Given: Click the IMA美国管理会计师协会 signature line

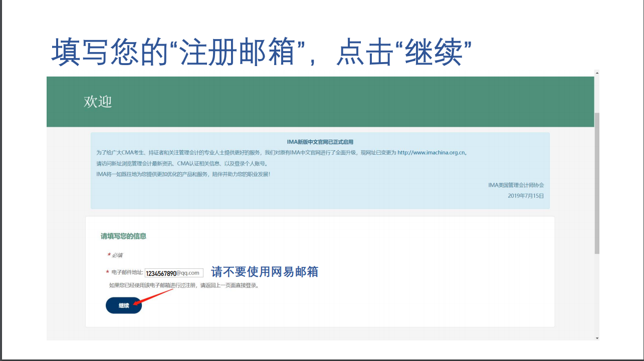Looking at the screenshot, I should [x=515, y=185].
